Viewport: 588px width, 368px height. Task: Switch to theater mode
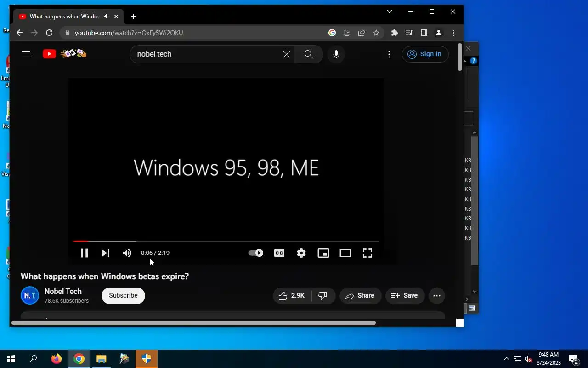click(345, 253)
